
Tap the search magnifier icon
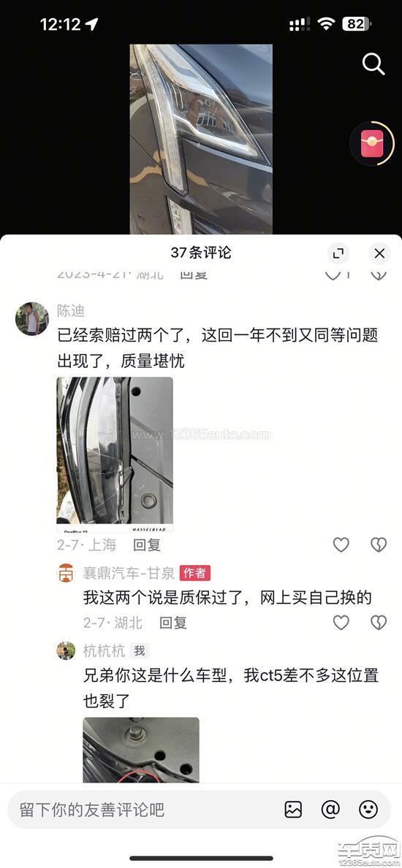(373, 64)
